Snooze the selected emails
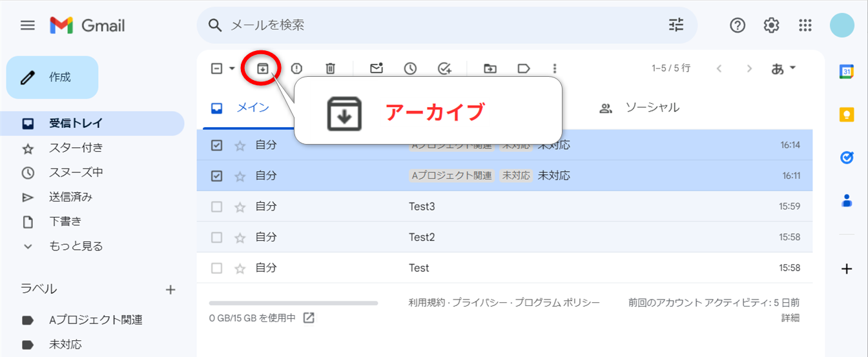The width and height of the screenshot is (868, 357). point(410,68)
